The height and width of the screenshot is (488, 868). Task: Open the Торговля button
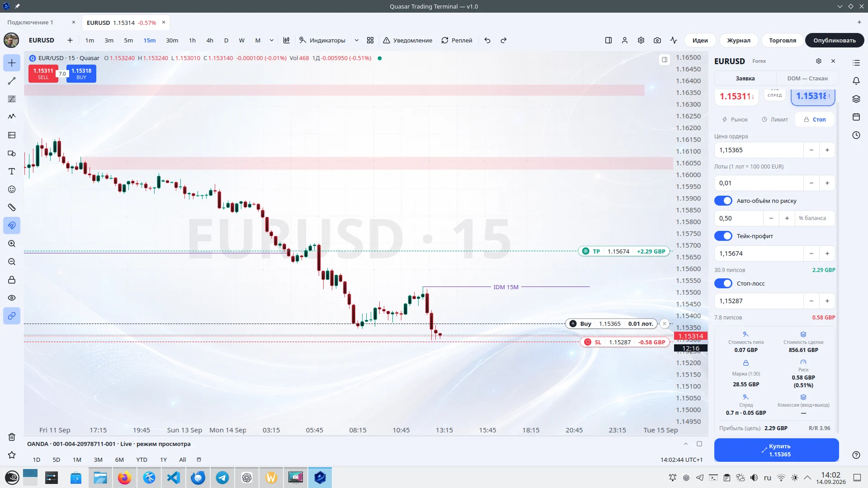coord(783,40)
